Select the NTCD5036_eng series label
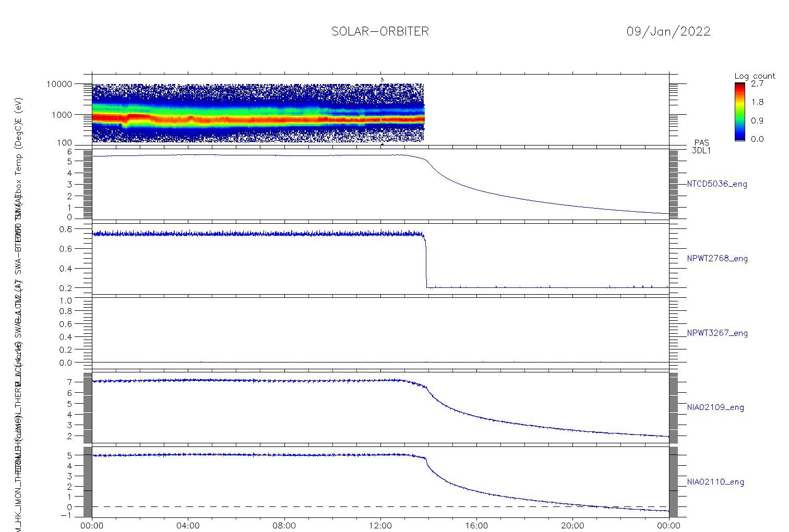This screenshot has height=532, width=789. click(717, 184)
